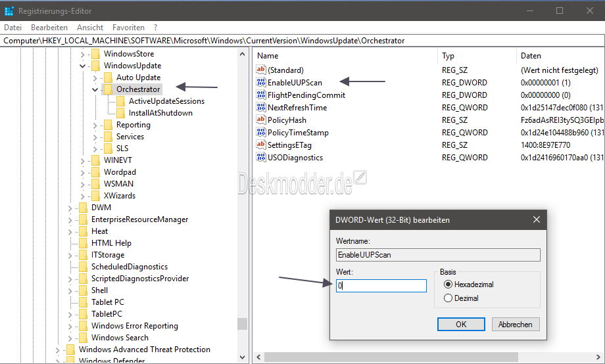Click into the Wert input field
Image resolution: width=605 pixels, height=364 pixels.
pyautogui.click(x=381, y=286)
